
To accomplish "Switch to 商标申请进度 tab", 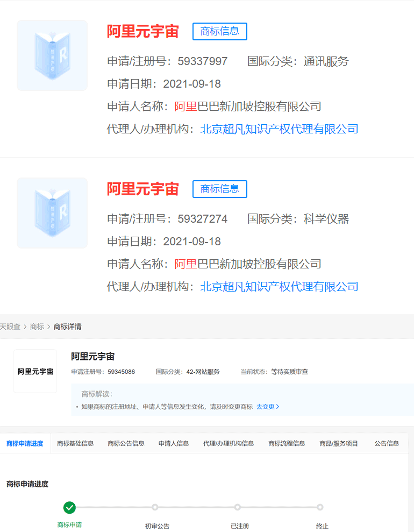I will click(x=25, y=443).
